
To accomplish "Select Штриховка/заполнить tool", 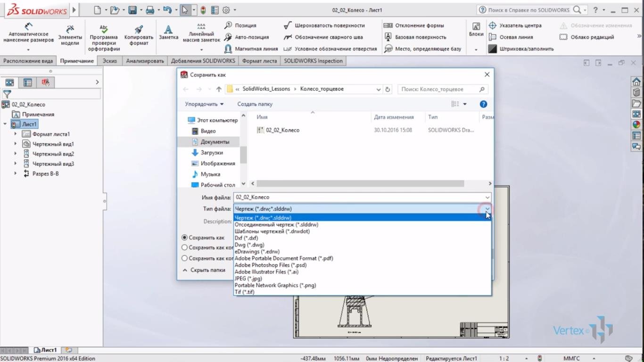I will click(x=521, y=49).
